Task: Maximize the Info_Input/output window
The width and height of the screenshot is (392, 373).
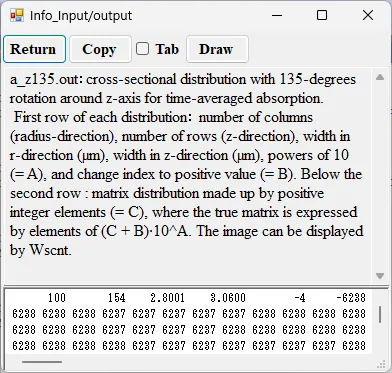Action: [322, 15]
